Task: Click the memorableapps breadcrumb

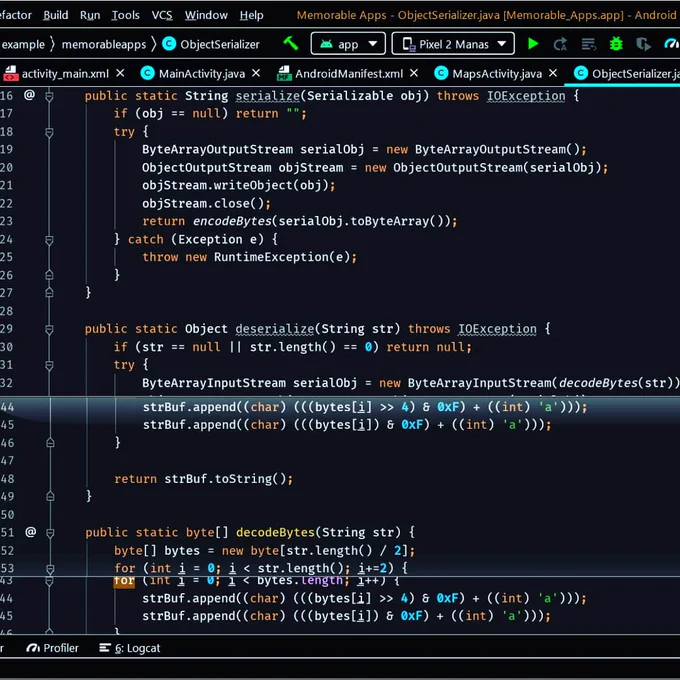Action: coord(104,44)
